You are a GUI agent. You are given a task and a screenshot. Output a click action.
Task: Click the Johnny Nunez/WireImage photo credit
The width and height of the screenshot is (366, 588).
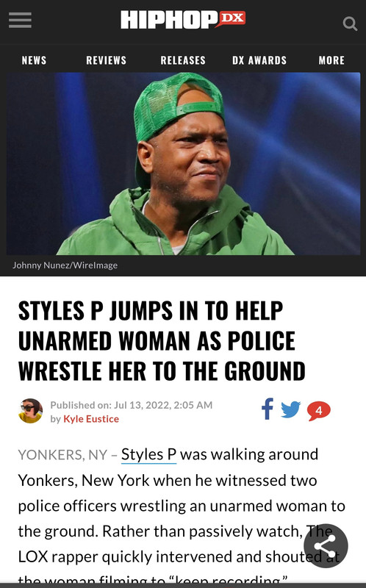(x=65, y=265)
